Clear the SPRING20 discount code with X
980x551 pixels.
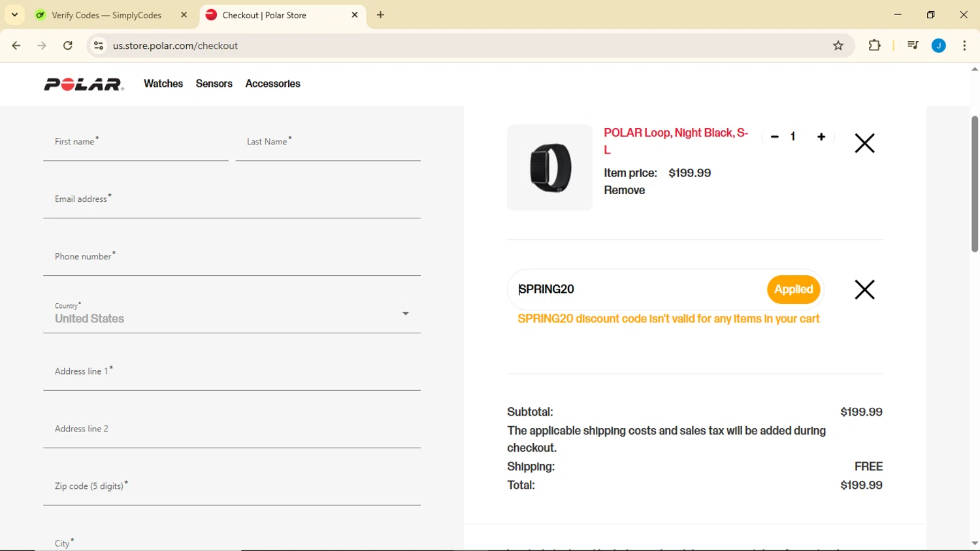click(864, 290)
